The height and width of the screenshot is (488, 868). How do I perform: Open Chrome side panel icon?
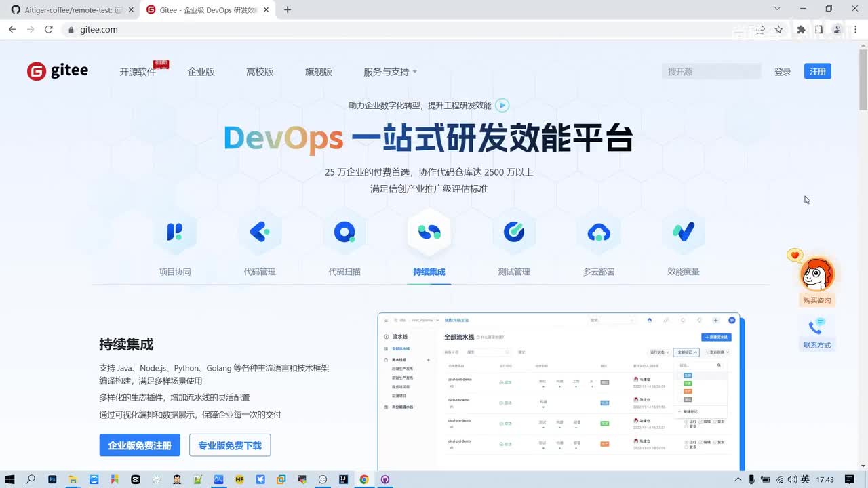818,29
